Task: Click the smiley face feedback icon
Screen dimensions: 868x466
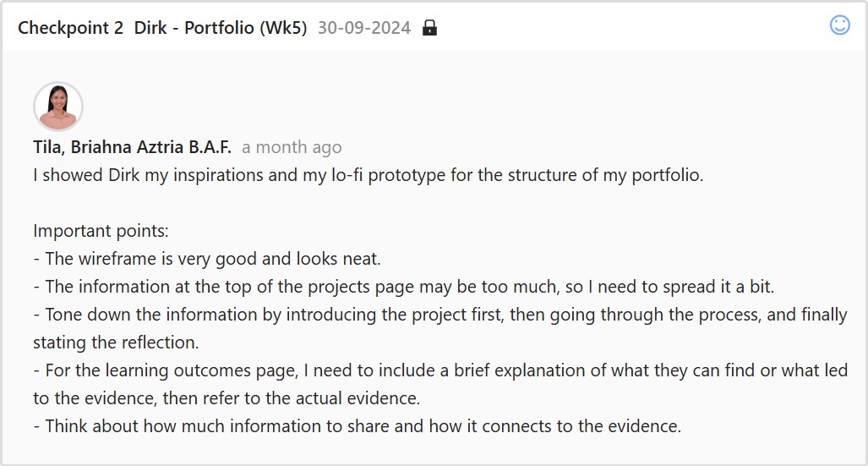Action: click(x=839, y=25)
